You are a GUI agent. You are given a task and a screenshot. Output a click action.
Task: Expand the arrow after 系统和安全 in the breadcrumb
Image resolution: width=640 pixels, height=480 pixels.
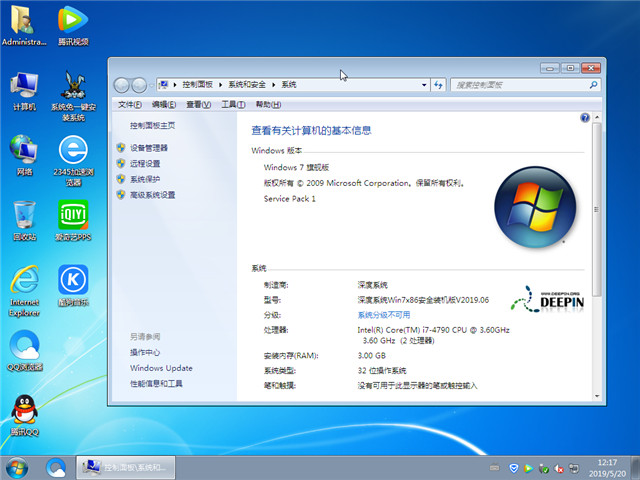pos(274,84)
